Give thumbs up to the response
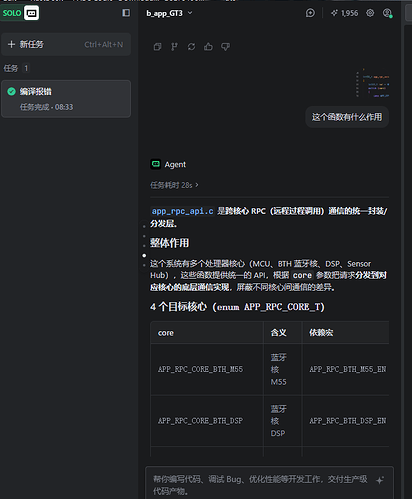The height and width of the screenshot is (499, 412). [x=208, y=47]
